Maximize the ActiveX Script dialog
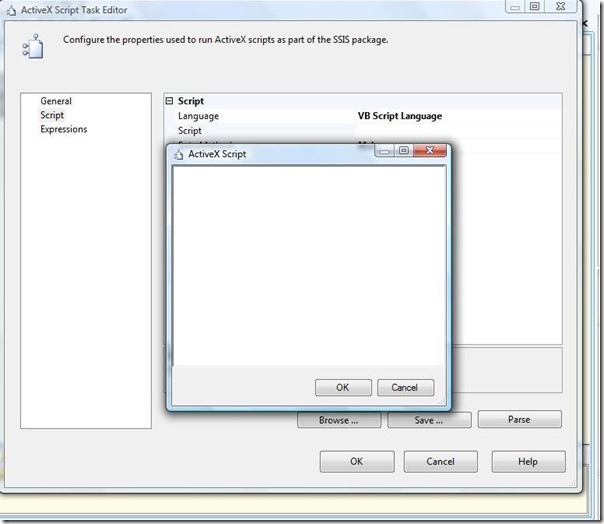The width and height of the screenshot is (604, 524). click(x=404, y=150)
